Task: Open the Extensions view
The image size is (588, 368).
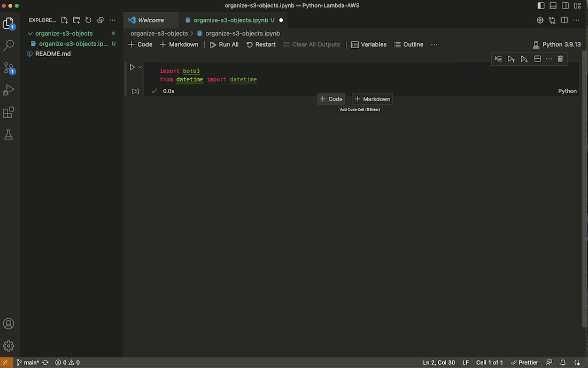Action: [9, 113]
